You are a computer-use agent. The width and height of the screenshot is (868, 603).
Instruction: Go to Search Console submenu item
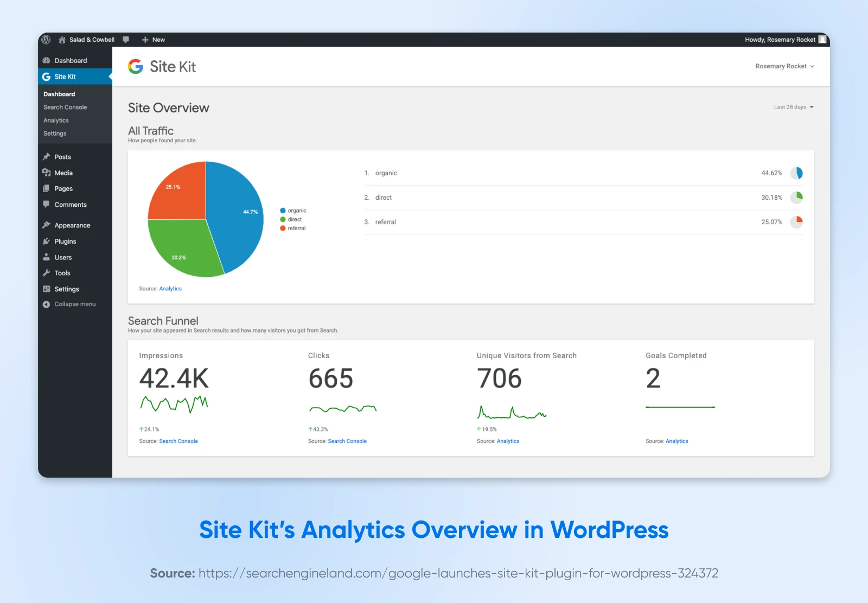[65, 107]
